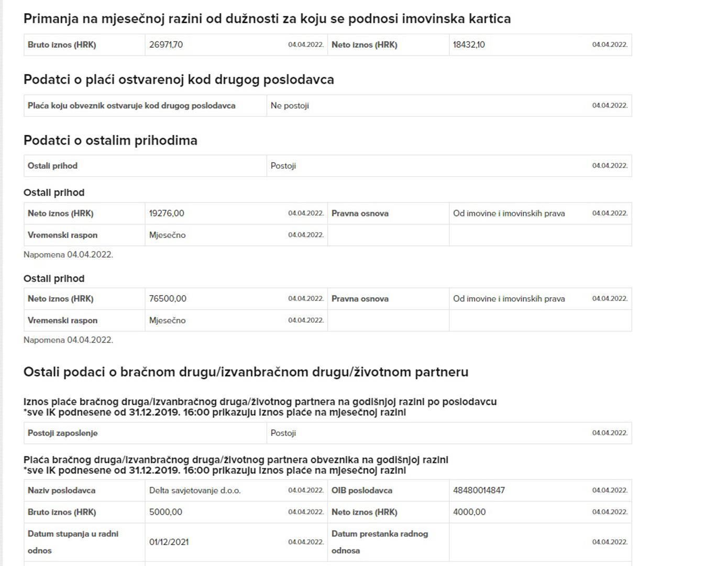Click the employer OIB number 48480014847
728x566 pixels.
point(479,491)
